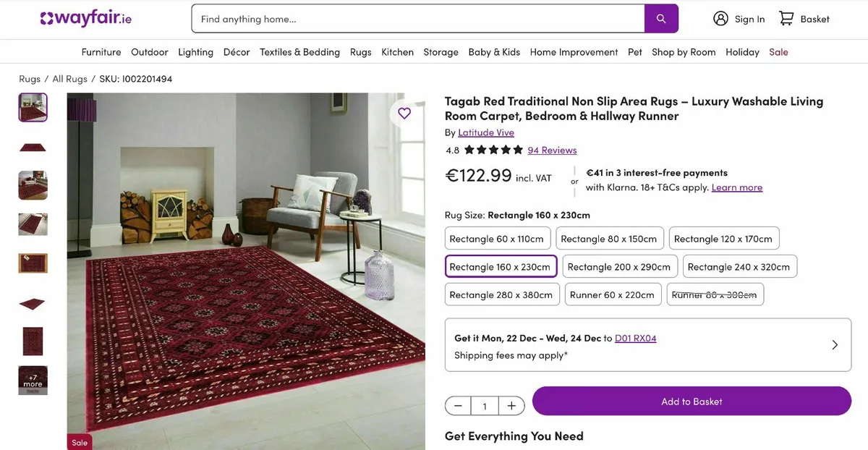Screen dimensions: 868x450
Task: Choose the Runner 60 x 220cm option
Action: coord(613,294)
